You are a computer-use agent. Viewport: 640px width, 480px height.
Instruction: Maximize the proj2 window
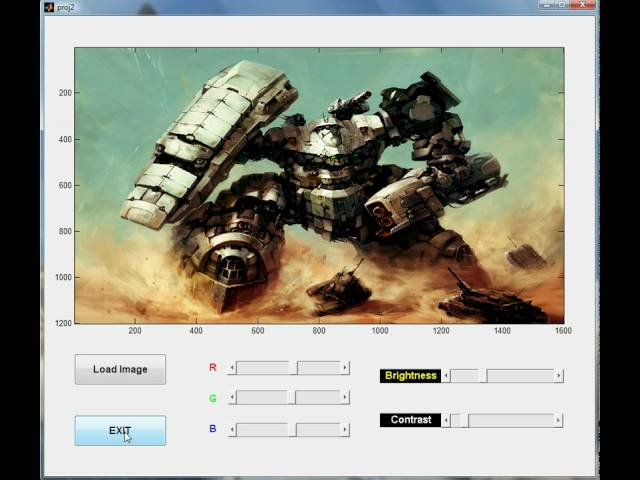tap(562, 4)
